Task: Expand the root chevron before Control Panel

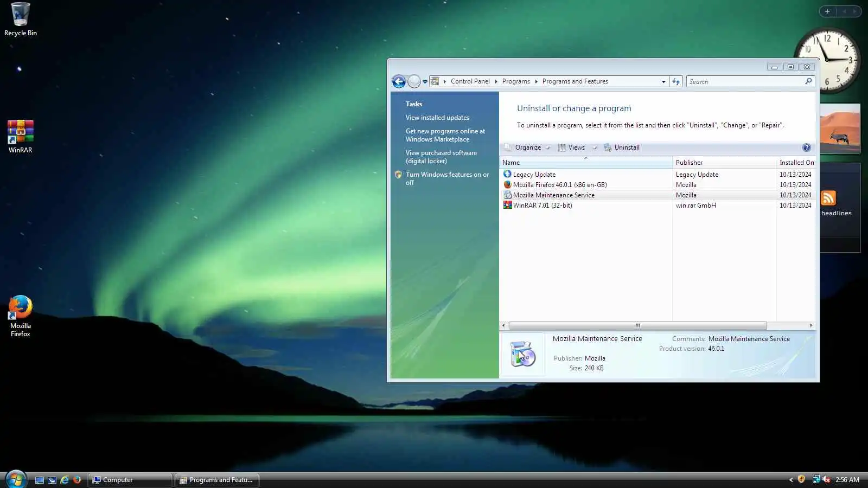Action: coord(444,81)
